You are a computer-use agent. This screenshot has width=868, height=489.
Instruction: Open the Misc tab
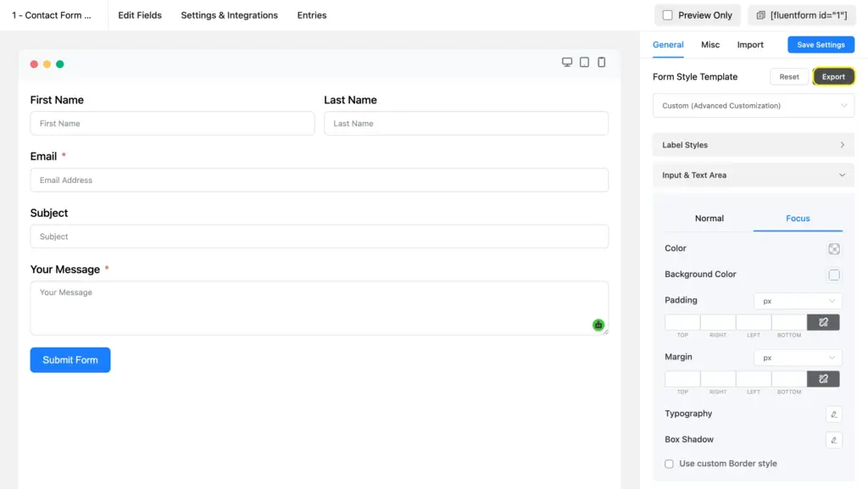click(x=710, y=45)
